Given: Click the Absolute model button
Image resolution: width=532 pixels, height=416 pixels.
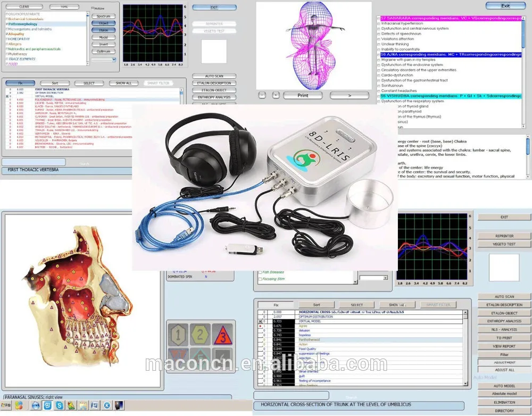Looking at the screenshot, I should coord(504,394).
